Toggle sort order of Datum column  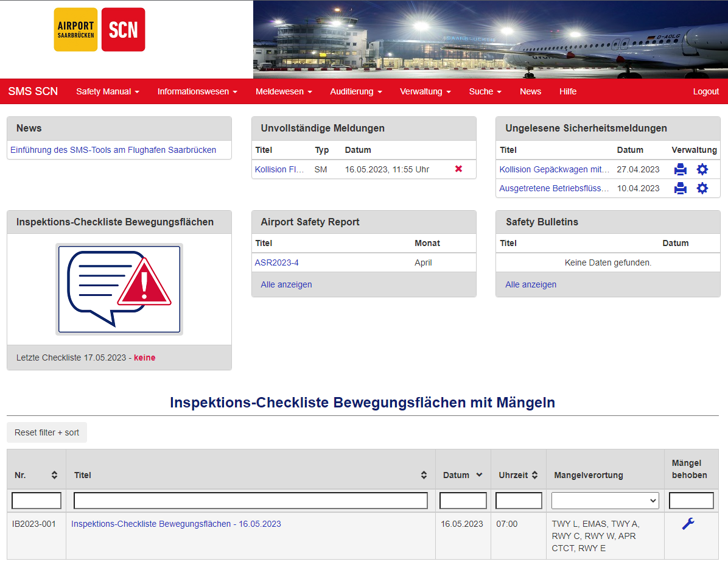[479, 475]
